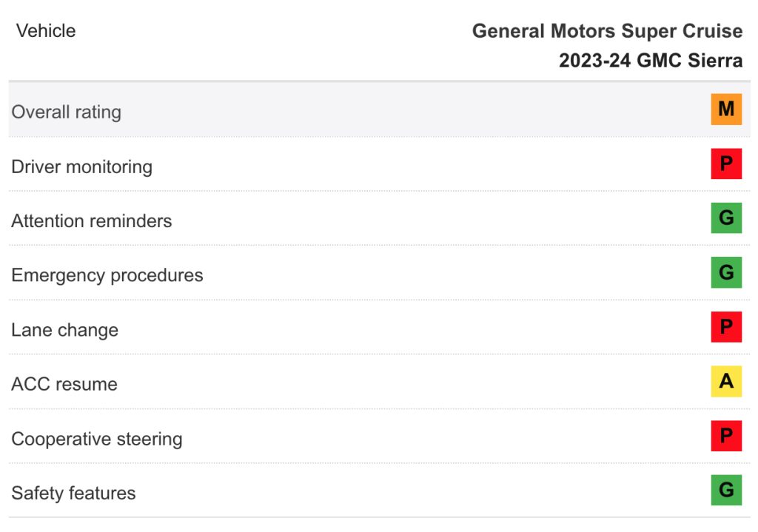Click the Vehicle column header
The image size is (758, 532).
coord(46,30)
